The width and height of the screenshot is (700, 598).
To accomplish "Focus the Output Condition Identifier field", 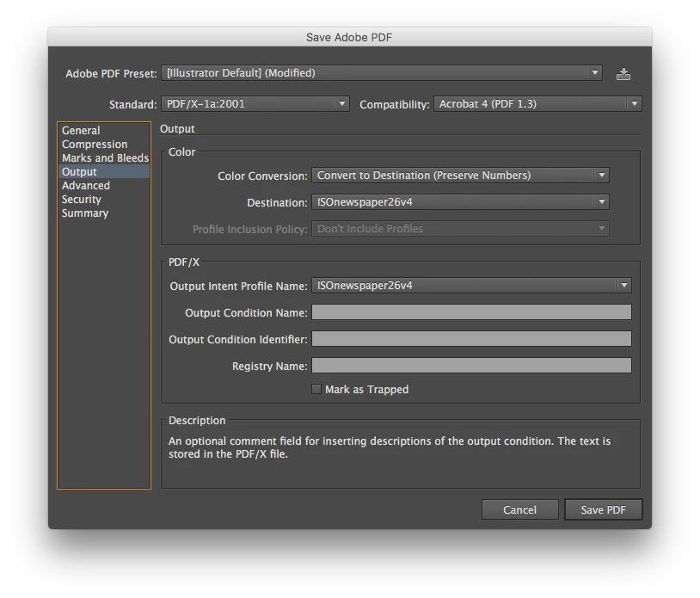I will (x=471, y=339).
